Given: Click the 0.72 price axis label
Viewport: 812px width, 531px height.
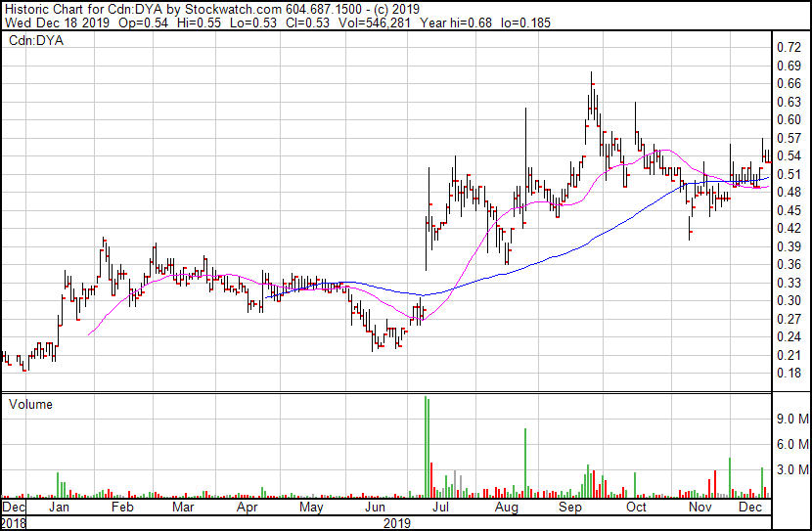Looking at the screenshot, I should coord(789,48).
